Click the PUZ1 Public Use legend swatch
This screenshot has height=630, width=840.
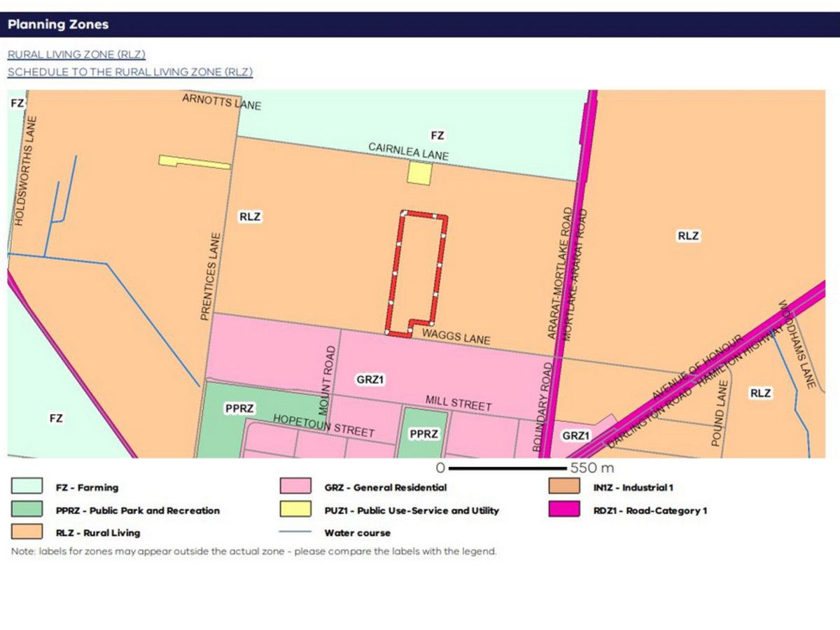(x=295, y=510)
